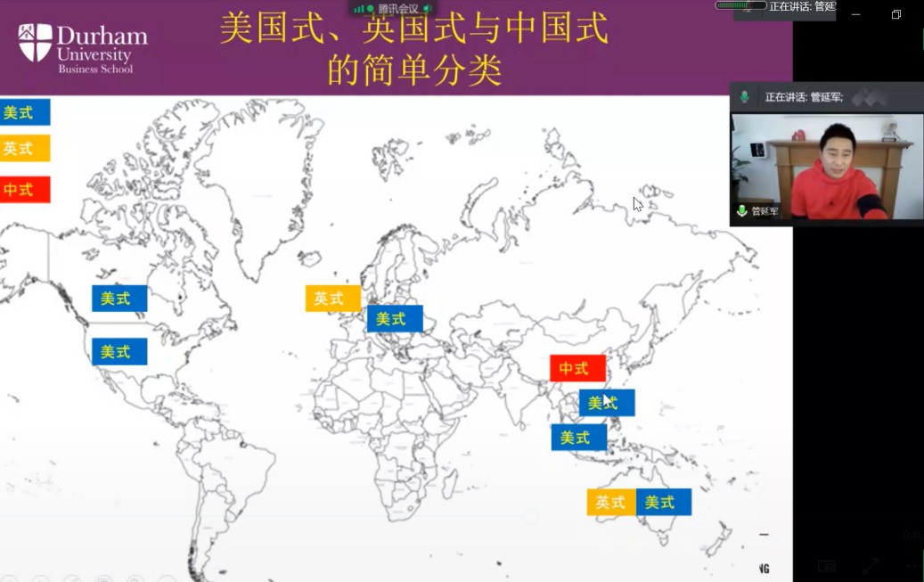Open the speaker's video thumbnail
Screen dimensions: 924x582
point(827,167)
